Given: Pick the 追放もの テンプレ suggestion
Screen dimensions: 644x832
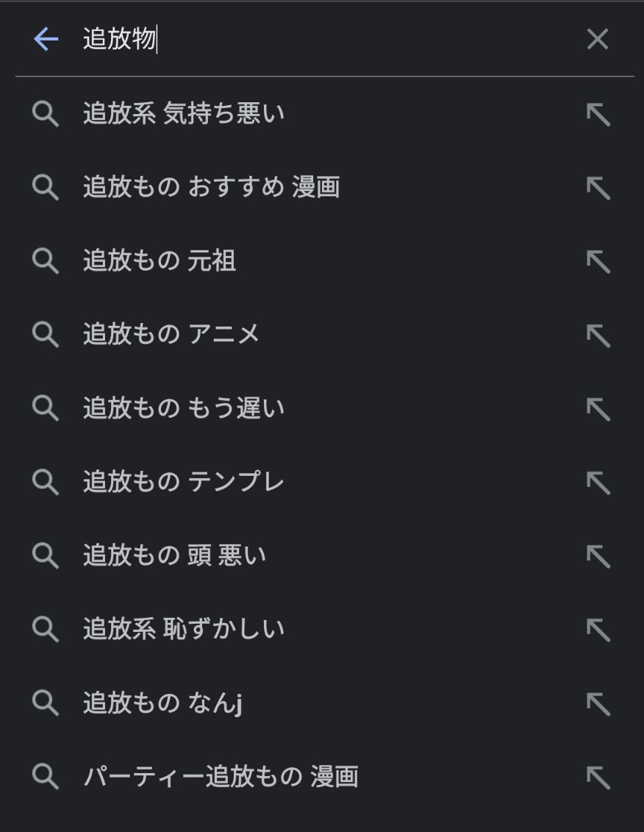Looking at the screenshot, I should point(184,482).
